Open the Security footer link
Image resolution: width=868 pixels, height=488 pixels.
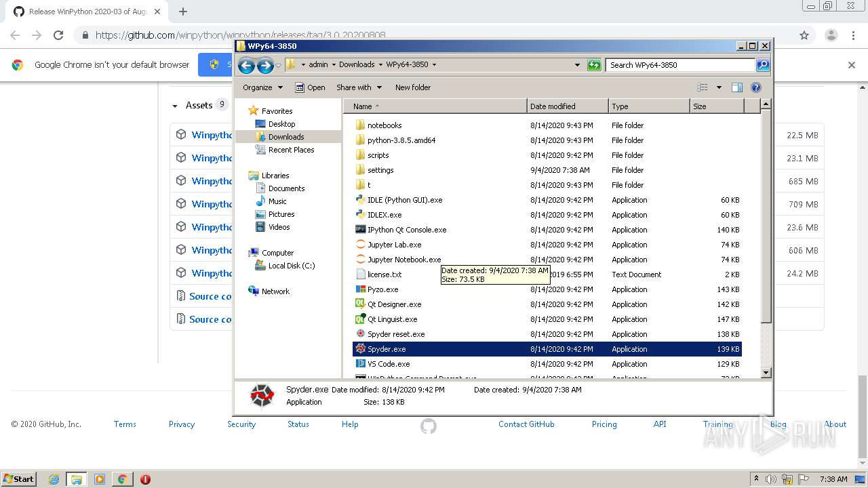pyautogui.click(x=241, y=424)
